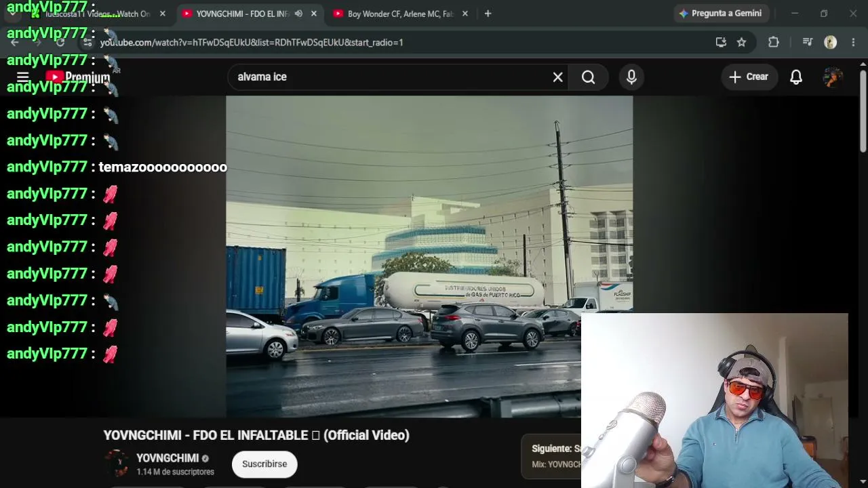Open the YouTube hamburger guide menu

coord(22,77)
